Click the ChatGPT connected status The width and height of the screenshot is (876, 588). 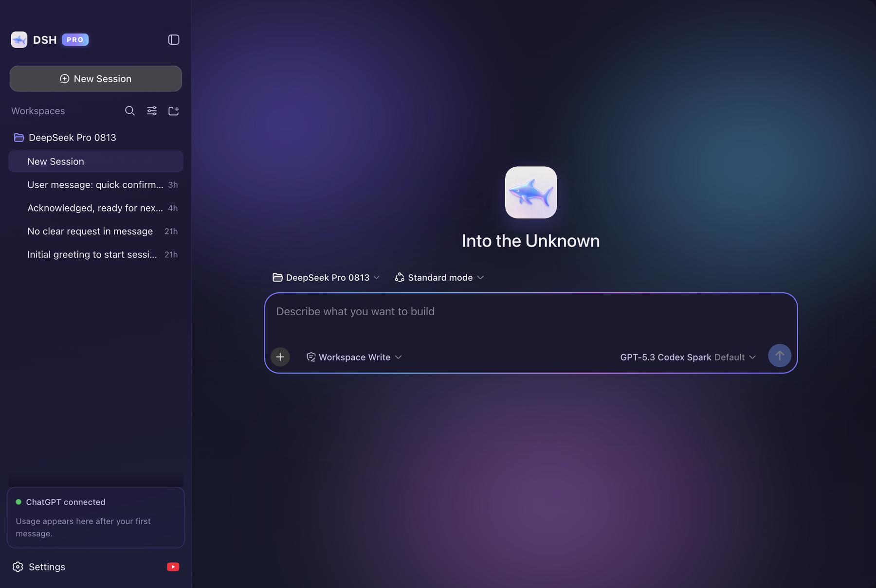[61, 502]
